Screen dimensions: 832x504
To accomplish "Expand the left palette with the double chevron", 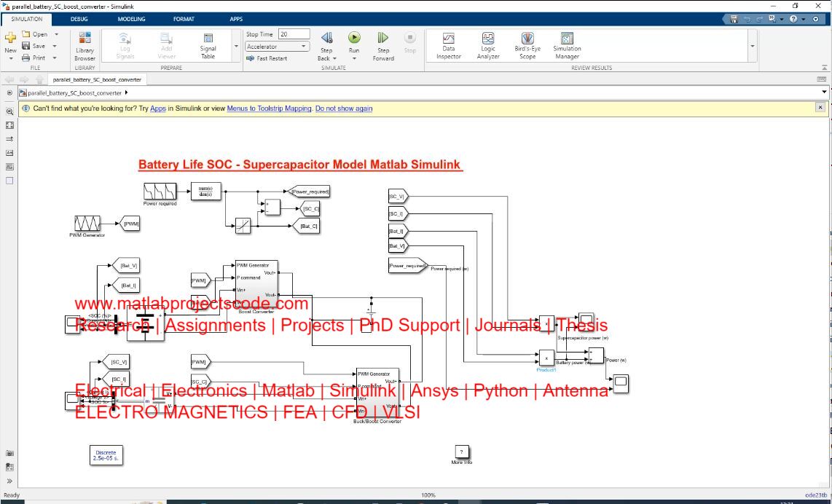I will [9, 481].
